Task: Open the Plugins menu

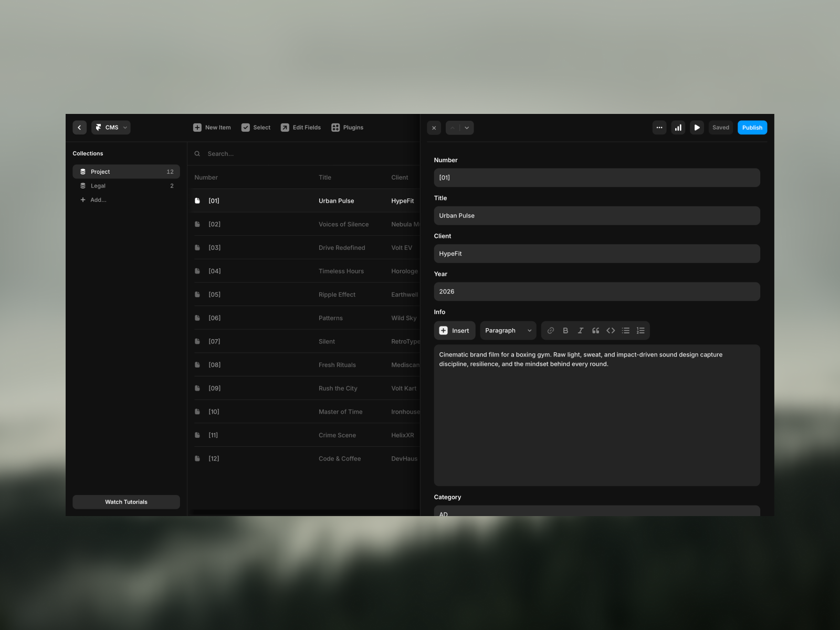Action: click(x=347, y=128)
